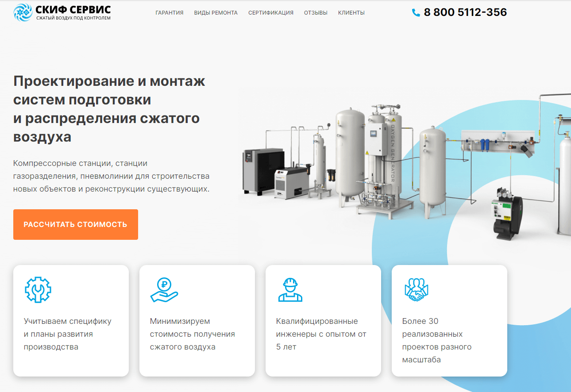The width and height of the screenshot is (571, 392).
Task: Open the Сертификация navigation link
Action: click(x=270, y=13)
